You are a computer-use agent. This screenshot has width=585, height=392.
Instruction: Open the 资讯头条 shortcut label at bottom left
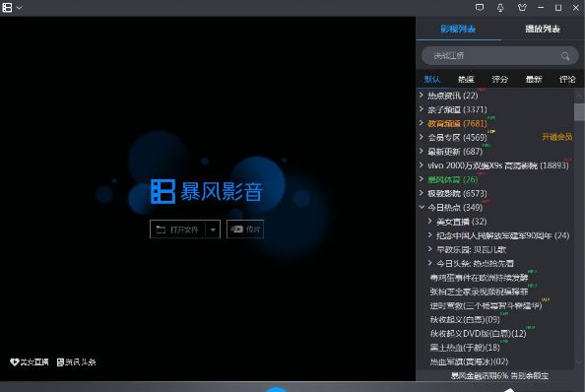pos(81,361)
